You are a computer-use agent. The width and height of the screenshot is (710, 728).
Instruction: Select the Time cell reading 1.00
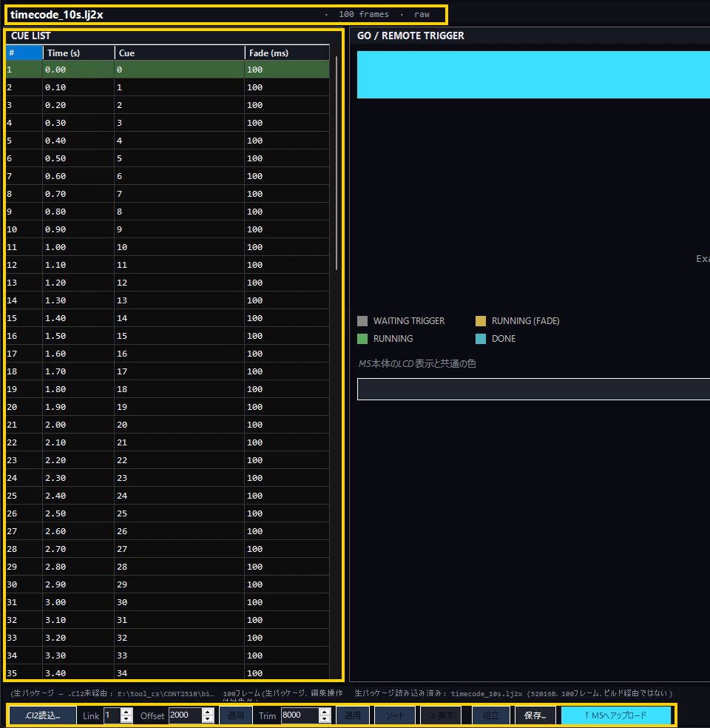coord(78,247)
